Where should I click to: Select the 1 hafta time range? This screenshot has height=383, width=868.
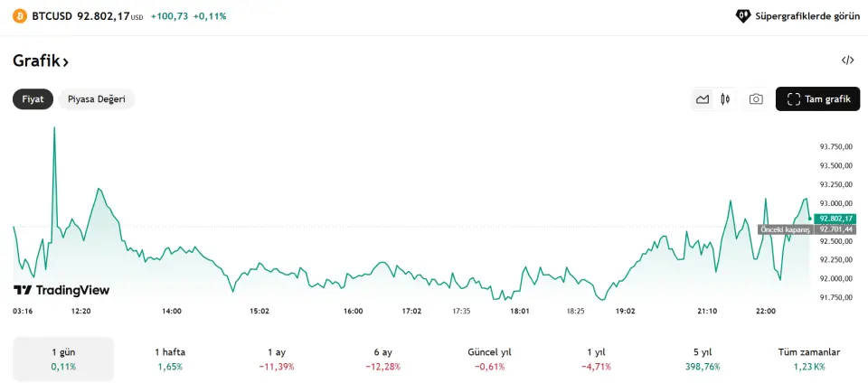pyautogui.click(x=169, y=359)
